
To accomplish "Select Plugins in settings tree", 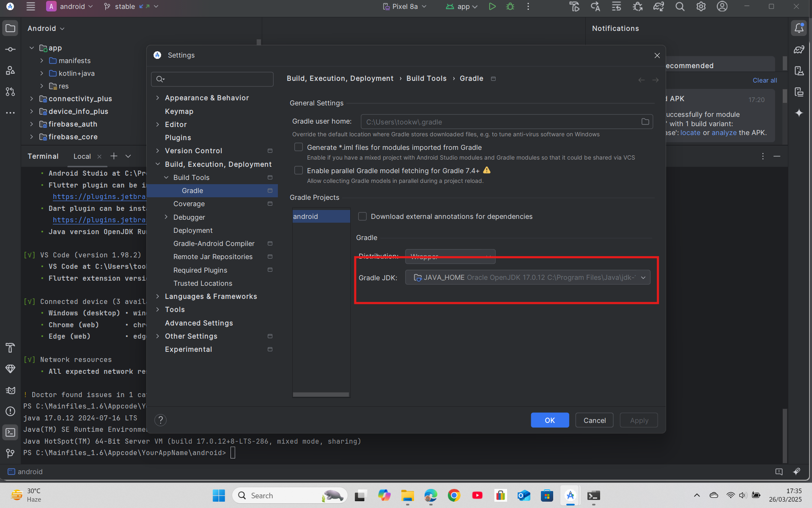I will click(x=178, y=138).
